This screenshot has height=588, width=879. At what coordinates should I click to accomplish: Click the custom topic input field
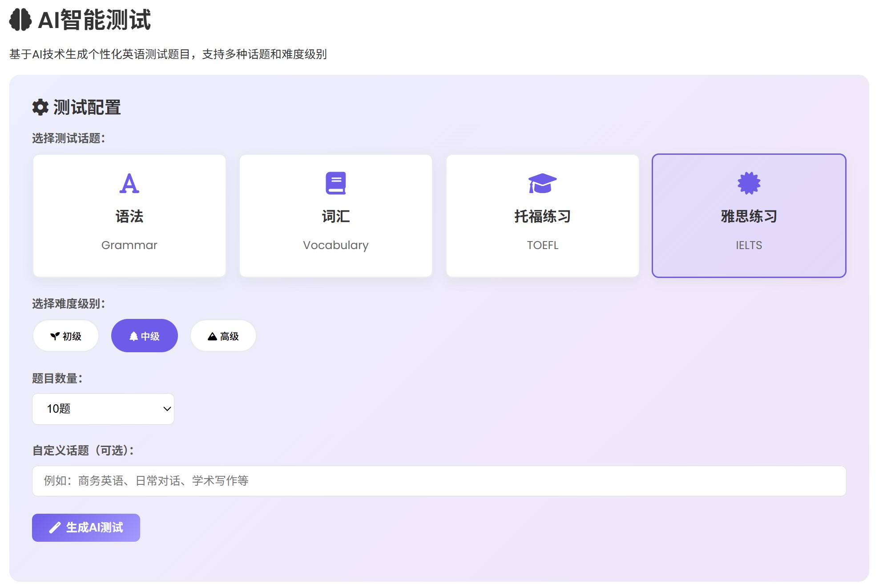tap(439, 481)
